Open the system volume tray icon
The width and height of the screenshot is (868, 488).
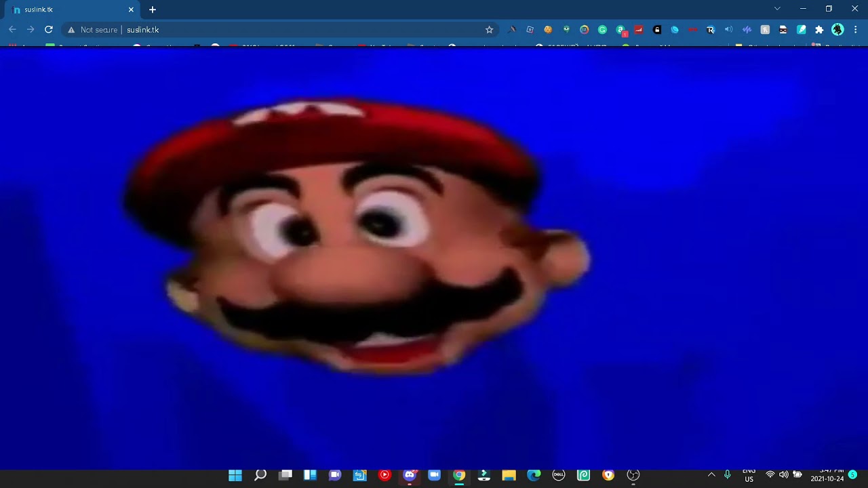(784, 474)
